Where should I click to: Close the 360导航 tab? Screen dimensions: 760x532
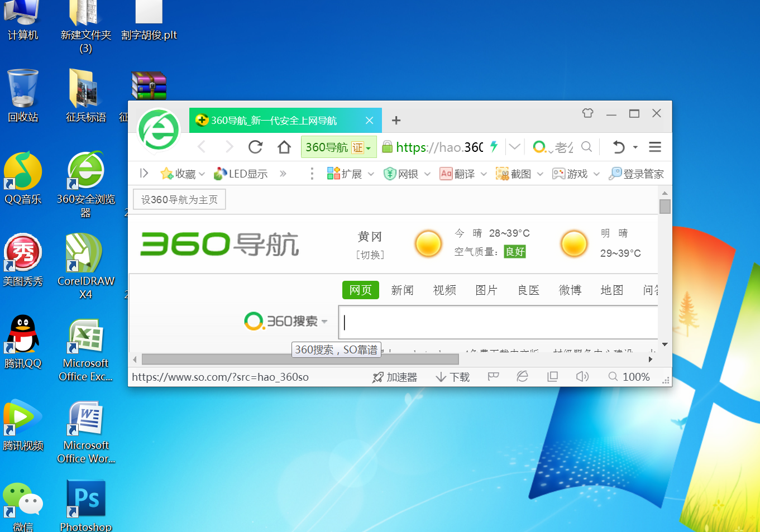pyautogui.click(x=369, y=121)
